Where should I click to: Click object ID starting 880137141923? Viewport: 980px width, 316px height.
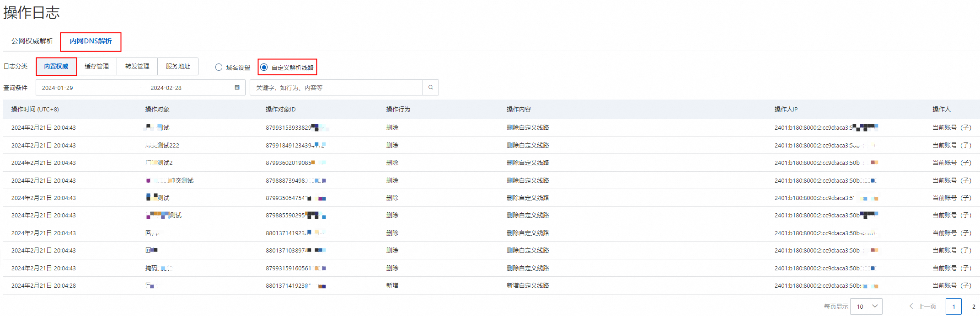click(296, 233)
